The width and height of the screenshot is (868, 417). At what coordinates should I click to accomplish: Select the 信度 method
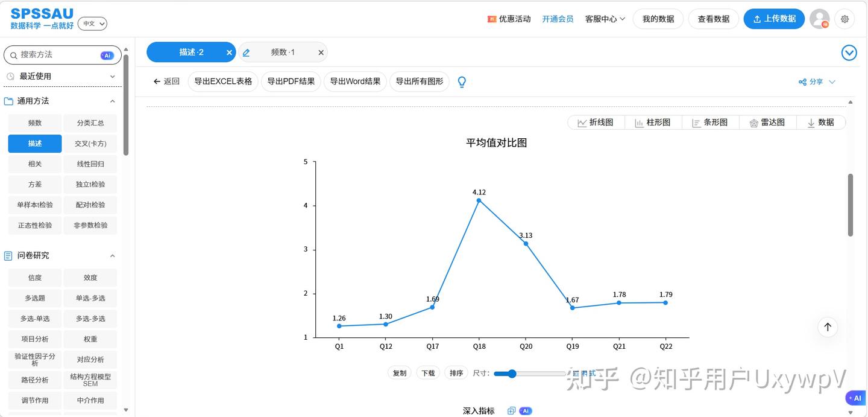pos(35,278)
